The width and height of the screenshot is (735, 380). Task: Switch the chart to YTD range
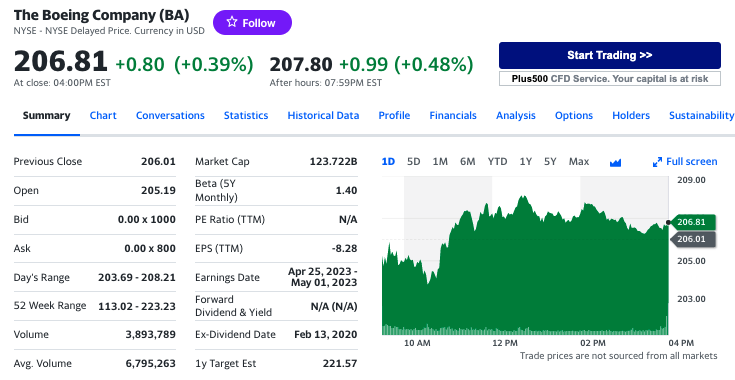(497, 162)
